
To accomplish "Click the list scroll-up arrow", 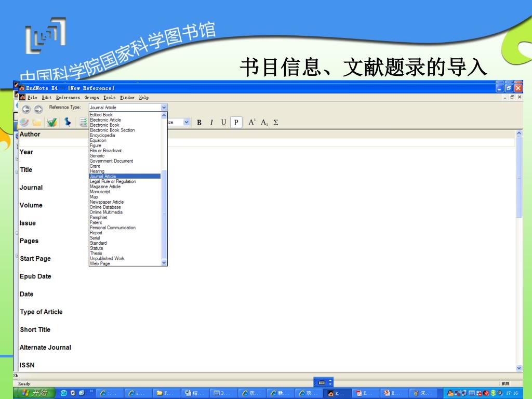I will pos(164,115).
